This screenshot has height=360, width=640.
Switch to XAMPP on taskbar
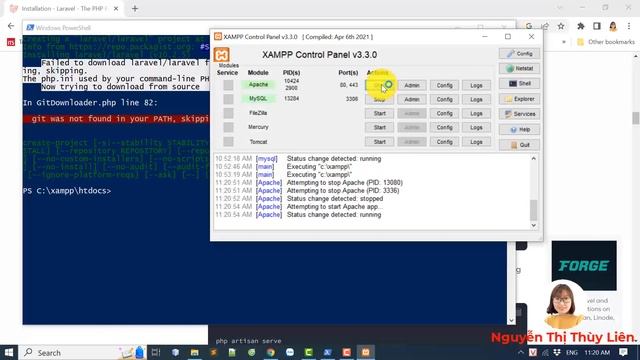point(366,352)
